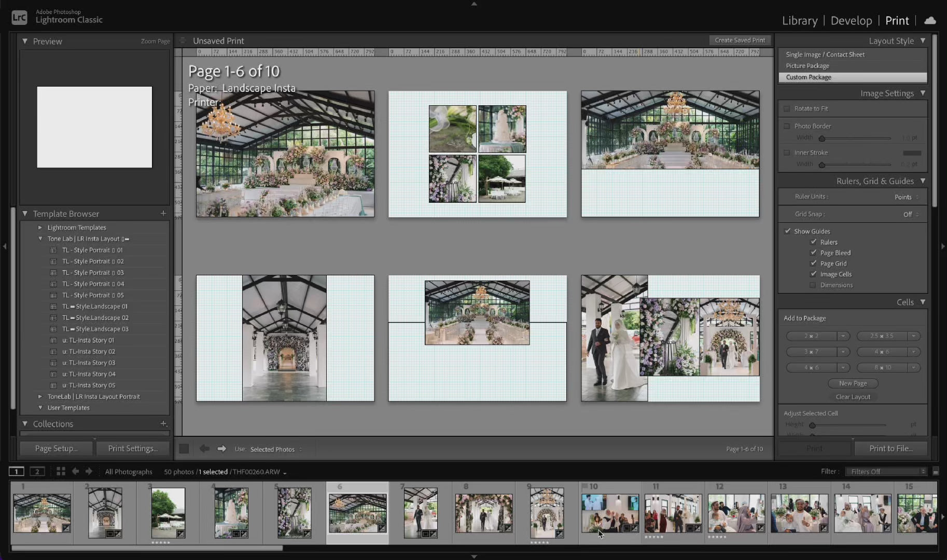The height and width of the screenshot is (560, 947).
Task: Enable Rotate to Fit checkbox
Action: (x=787, y=109)
